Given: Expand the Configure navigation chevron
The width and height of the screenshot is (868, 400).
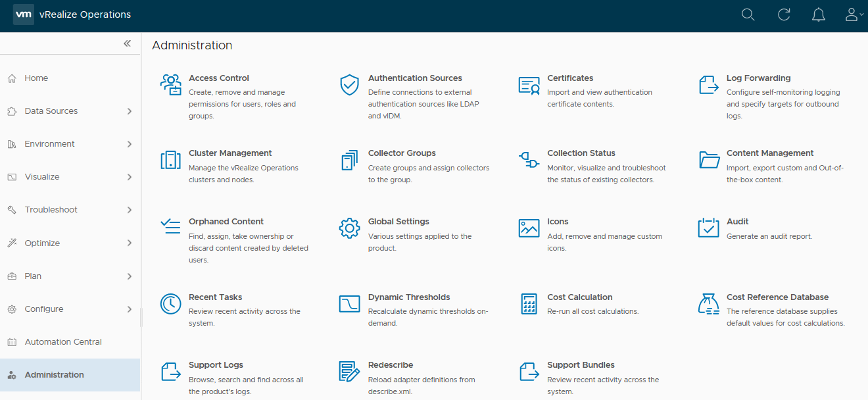Looking at the screenshot, I should 129,309.
